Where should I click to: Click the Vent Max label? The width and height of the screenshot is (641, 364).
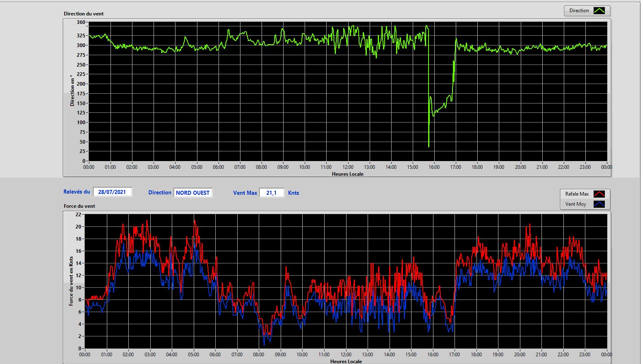coord(245,193)
